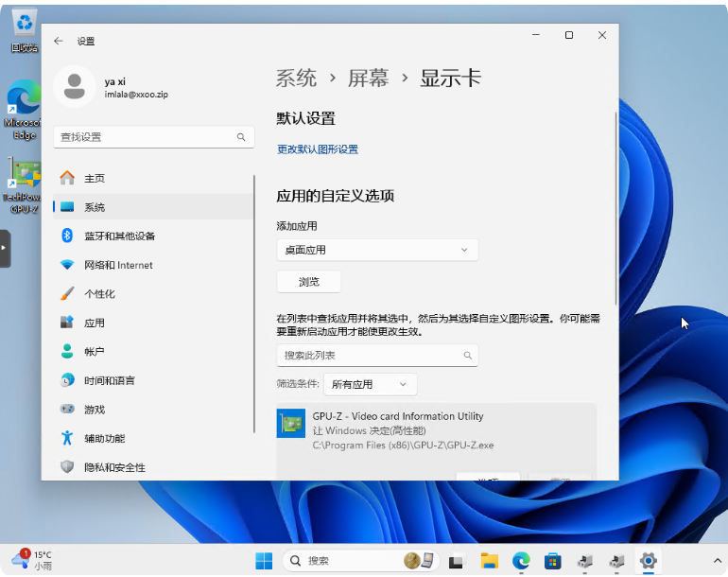Click 让 Windows 决定(高性能) text
This screenshot has width=728, height=577.
pos(369,430)
